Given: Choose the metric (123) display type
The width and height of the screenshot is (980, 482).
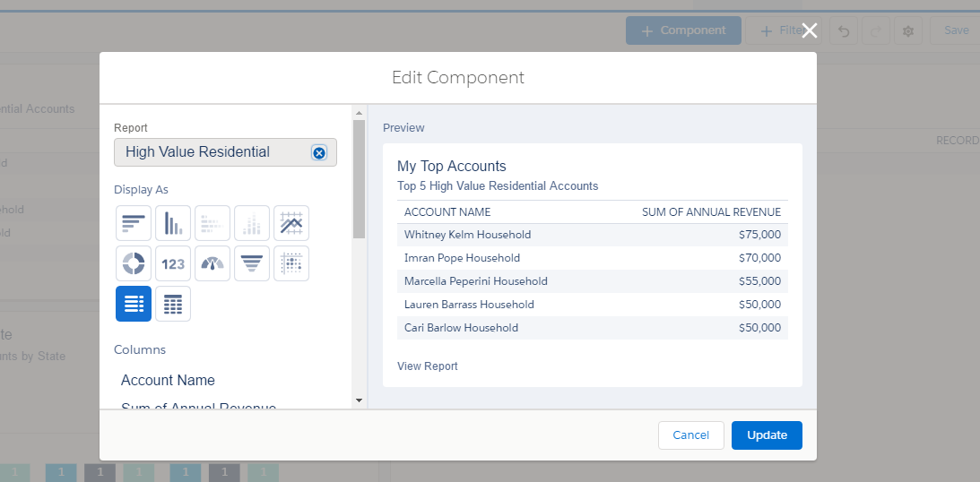Looking at the screenshot, I should coord(173,263).
